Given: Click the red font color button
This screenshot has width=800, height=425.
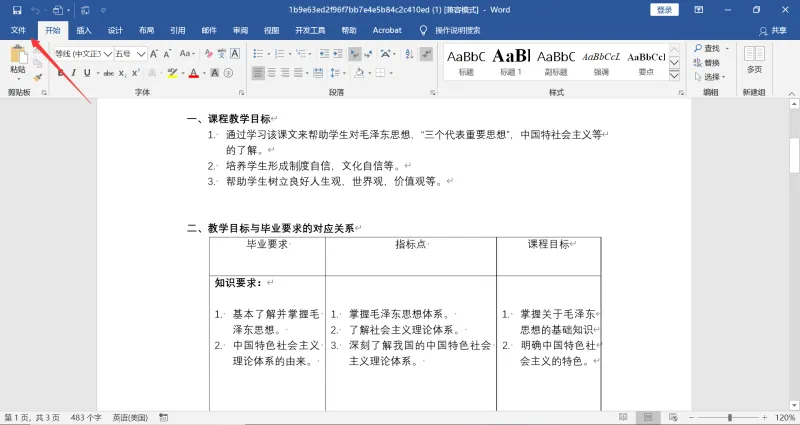Looking at the screenshot, I should (193, 73).
